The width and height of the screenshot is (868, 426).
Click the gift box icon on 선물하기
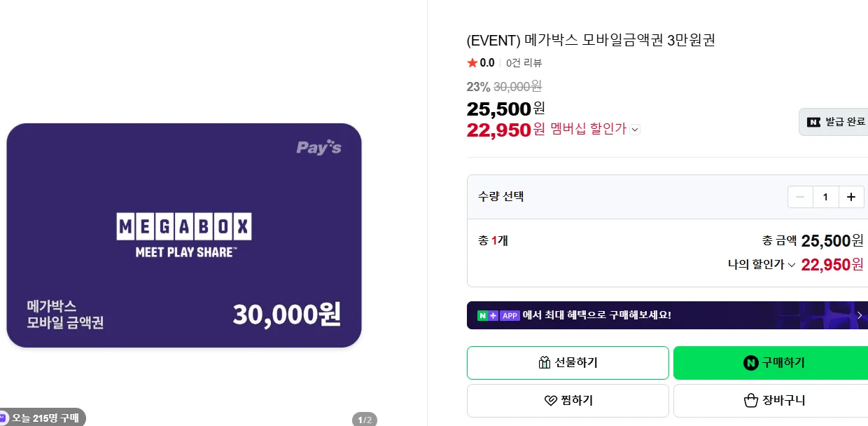click(545, 362)
